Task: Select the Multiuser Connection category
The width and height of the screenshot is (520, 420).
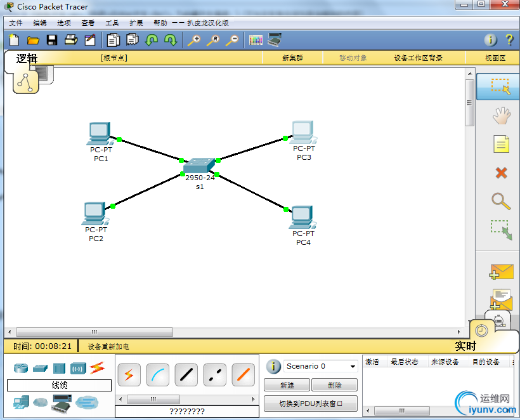Action: tap(87, 403)
